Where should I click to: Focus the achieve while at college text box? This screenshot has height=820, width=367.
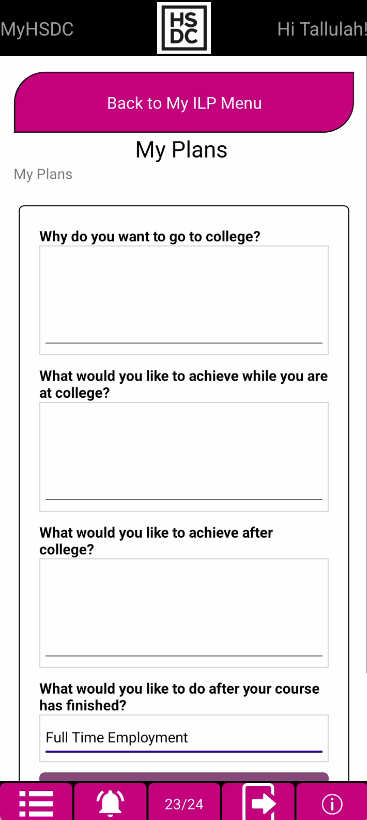pyautogui.click(x=184, y=457)
